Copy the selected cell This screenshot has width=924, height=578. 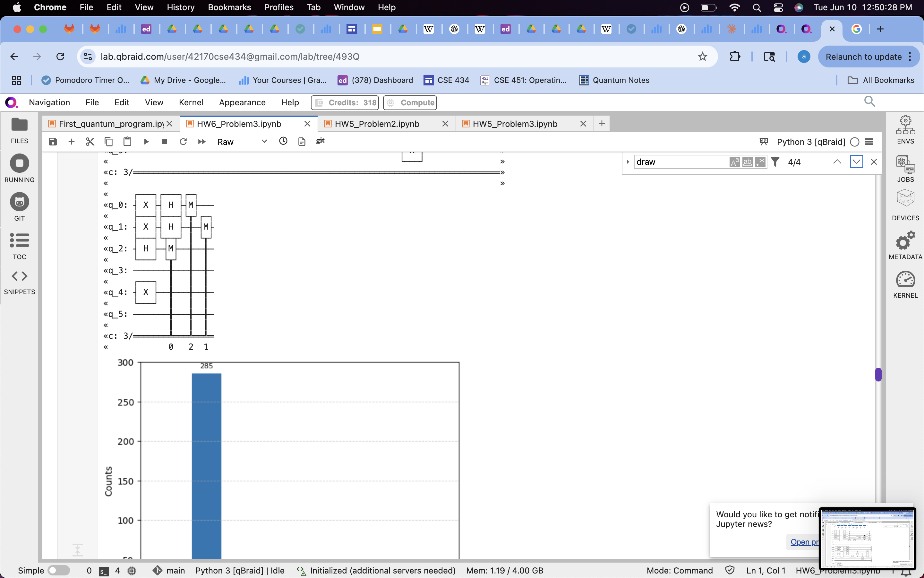pyautogui.click(x=108, y=142)
